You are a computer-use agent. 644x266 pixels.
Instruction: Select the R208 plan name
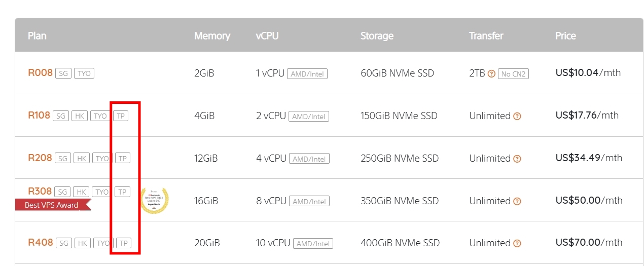[x=40, y=158]
